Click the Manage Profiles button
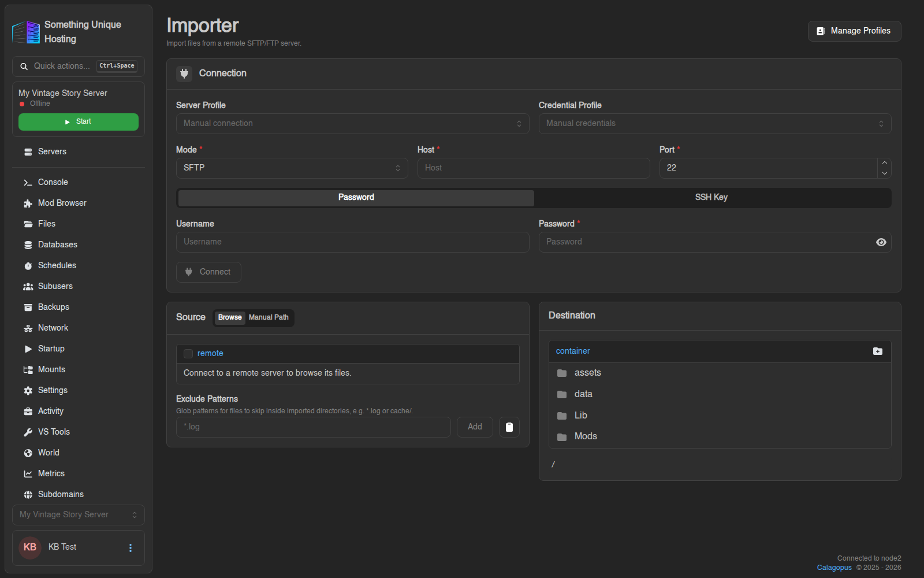 [854, 31]
